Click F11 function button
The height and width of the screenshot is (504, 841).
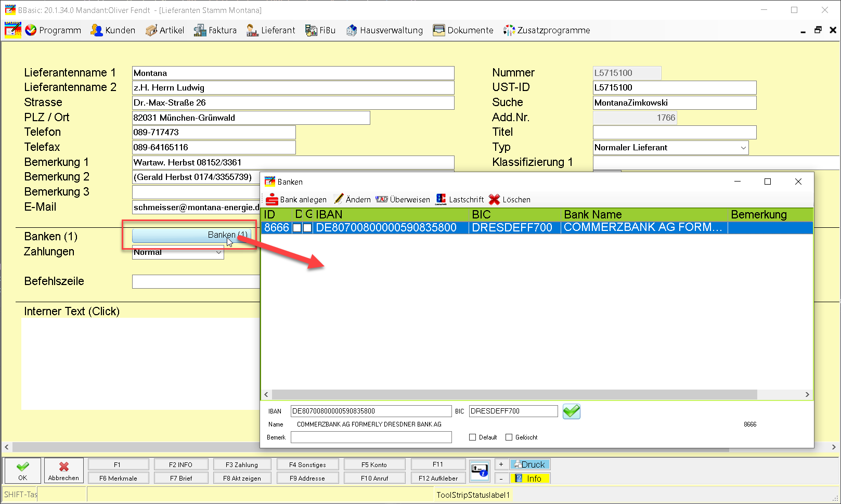(438, 464)
